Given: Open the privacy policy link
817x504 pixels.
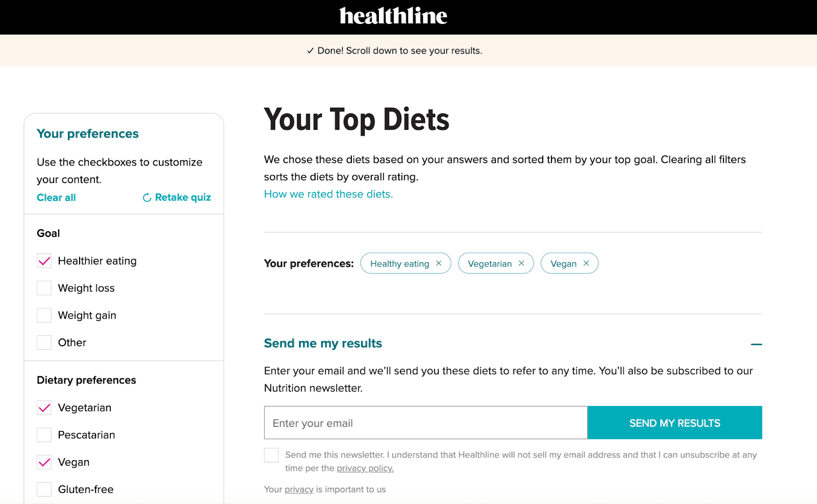Looking at the screenshot, I should pyautogui.click(x=365, y=468).
